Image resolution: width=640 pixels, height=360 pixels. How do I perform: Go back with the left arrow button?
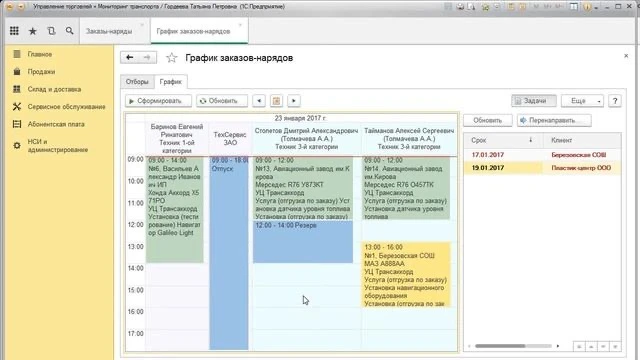(129, 58)
